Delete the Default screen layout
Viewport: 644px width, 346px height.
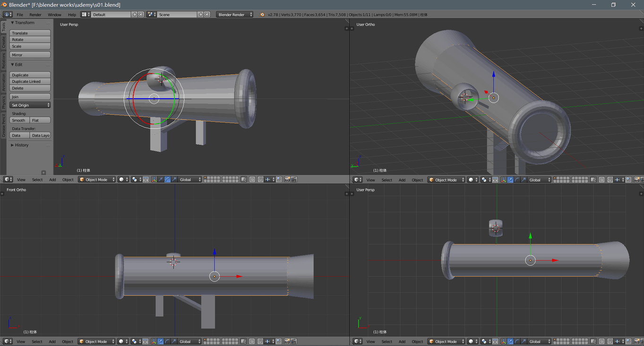[141, 15]
